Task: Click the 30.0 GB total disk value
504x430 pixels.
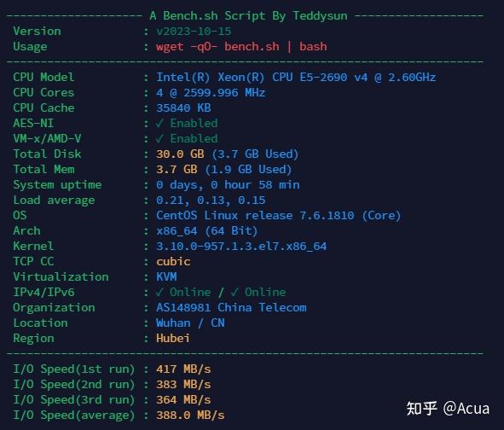Action: (x=180, y=154)
